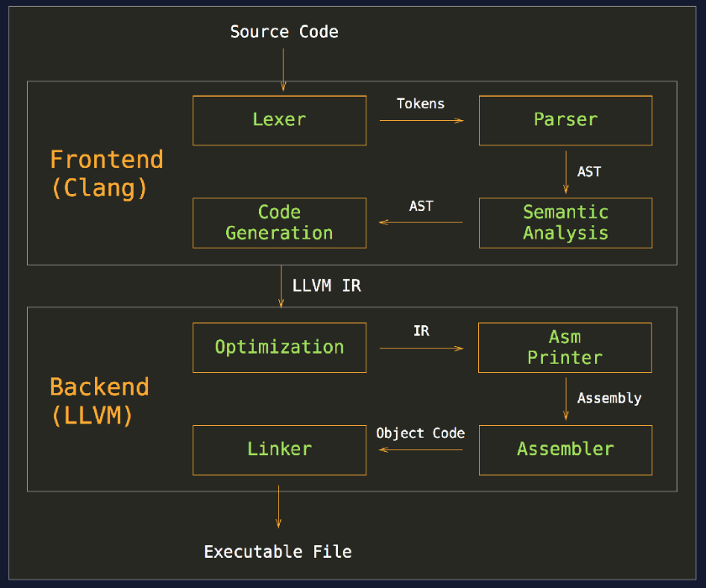
Task: Select the Object Code arrow label
Action: (x=420, y=433)
